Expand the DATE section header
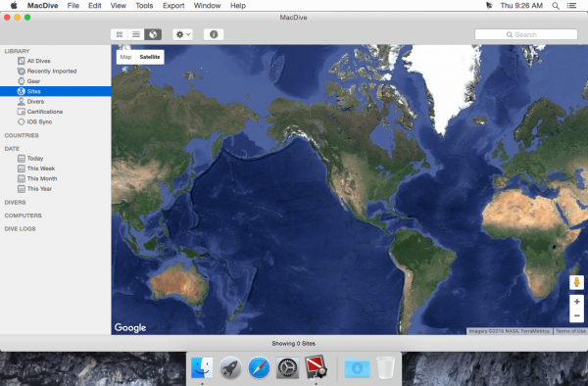The height and width of the screenshot is (386, 588). pyautogui.click(x=12, y=148)
